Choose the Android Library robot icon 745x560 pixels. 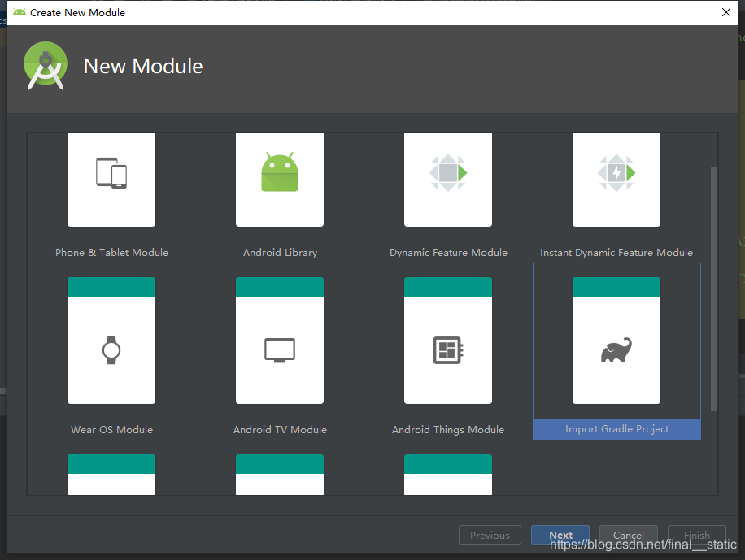tap(280, 172)
